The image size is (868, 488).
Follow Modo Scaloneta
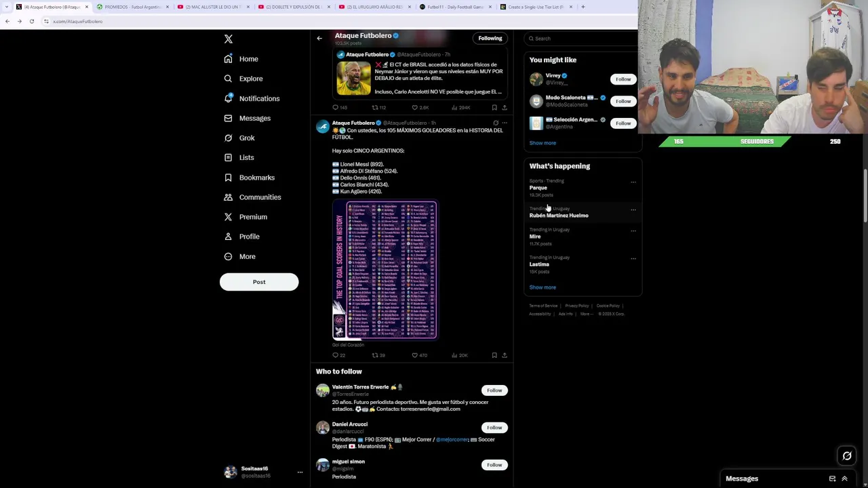(623, 101)
